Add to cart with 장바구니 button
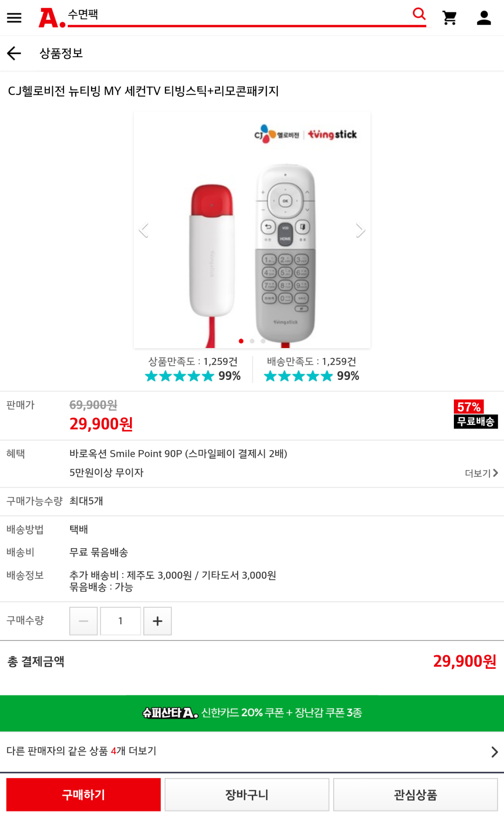 coord(247,795)
